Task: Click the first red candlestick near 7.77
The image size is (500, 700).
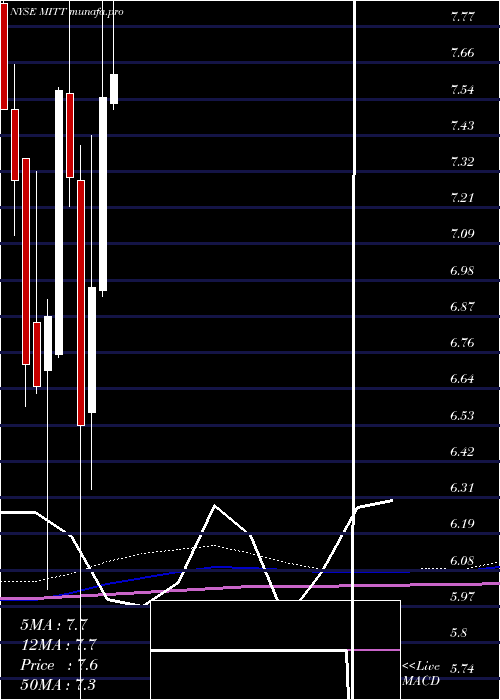Action: pyautogui.click(x=4, y=58)
